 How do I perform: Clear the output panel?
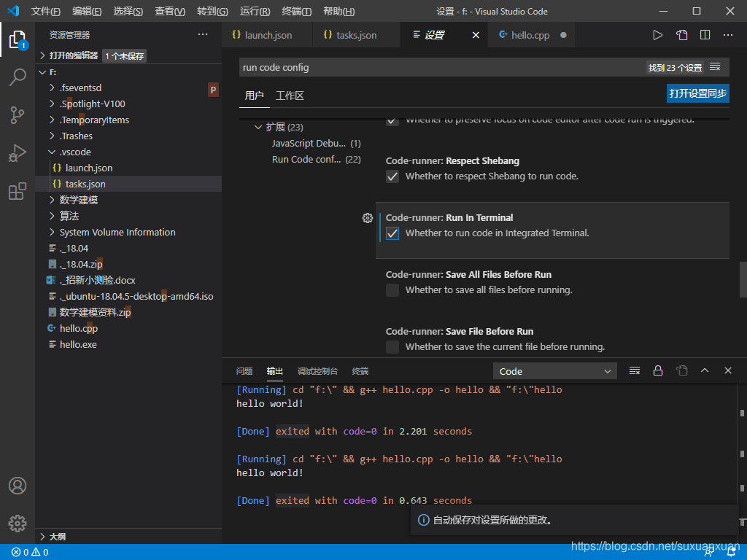click(x=635, y=370)
